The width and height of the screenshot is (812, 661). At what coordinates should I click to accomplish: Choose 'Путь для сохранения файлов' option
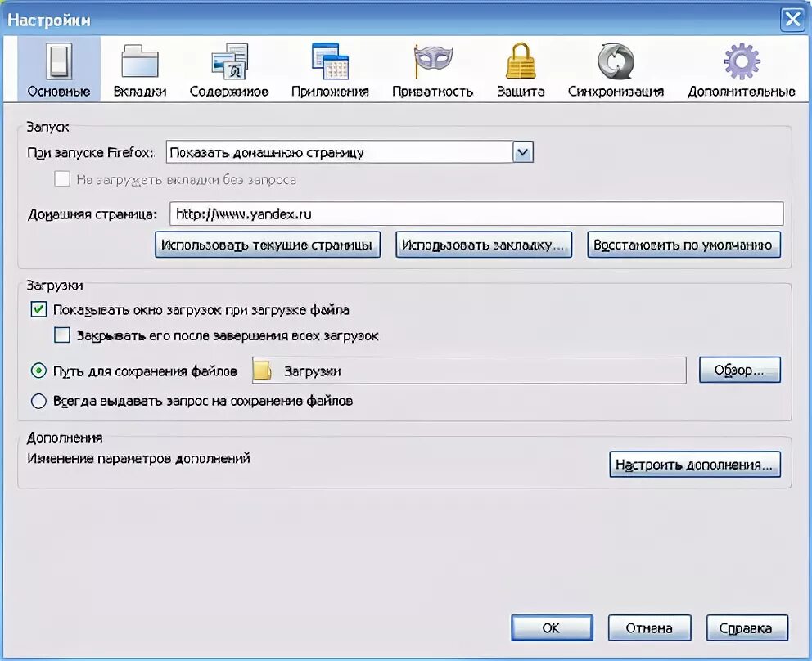[38, 371]
